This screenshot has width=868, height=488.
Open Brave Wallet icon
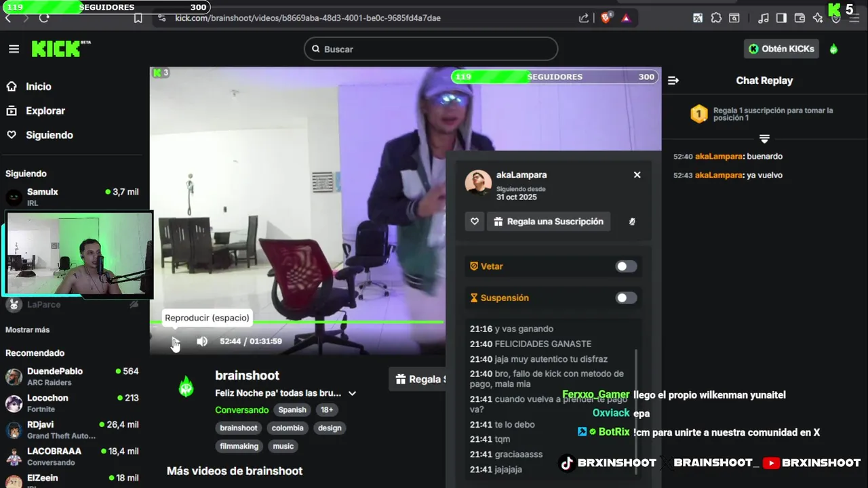coord(800,18)
